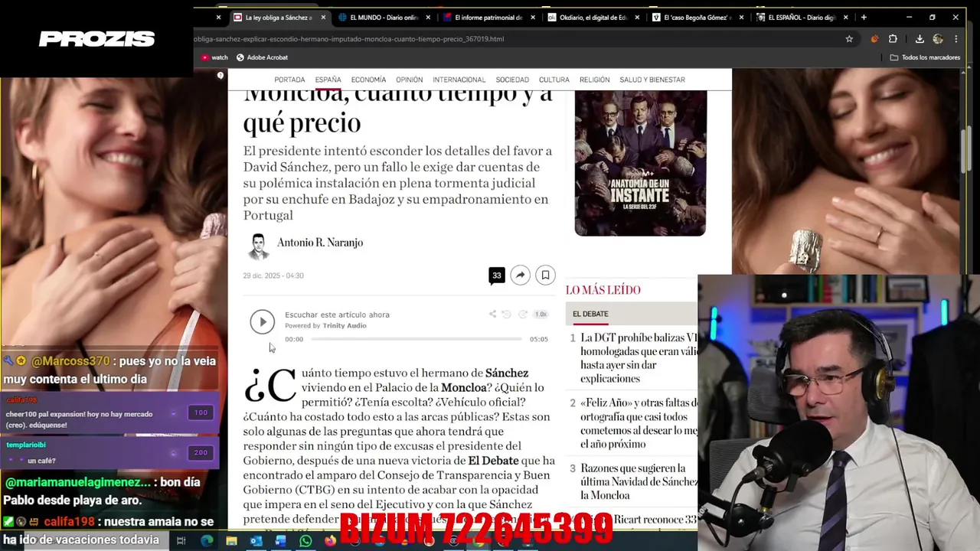Open the browser extensions puzzle icon
Viewport: 980px width, 551px height.
click(893, 39)
